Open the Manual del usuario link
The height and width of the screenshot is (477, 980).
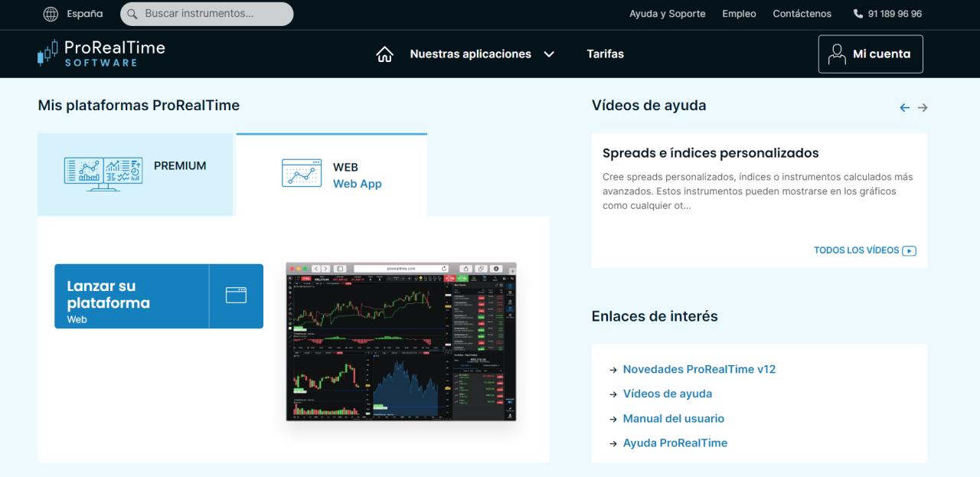[x=673, y=418]
